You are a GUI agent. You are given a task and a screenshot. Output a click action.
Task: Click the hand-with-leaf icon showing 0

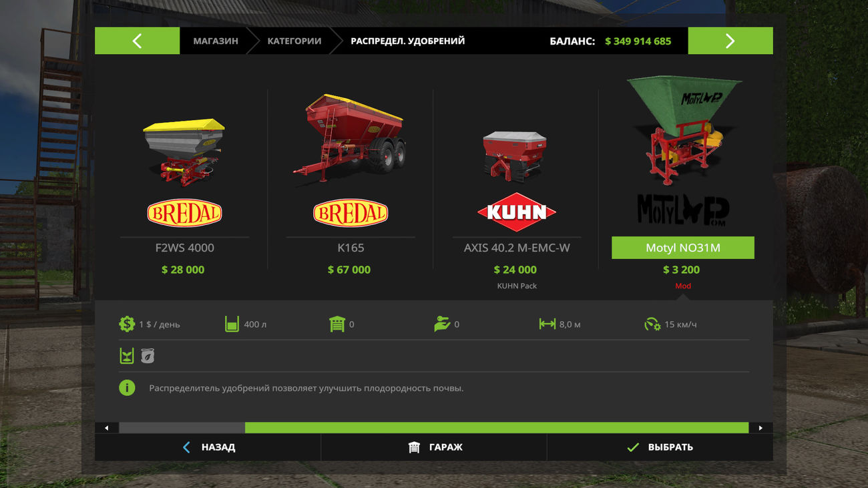coord(441,324)
